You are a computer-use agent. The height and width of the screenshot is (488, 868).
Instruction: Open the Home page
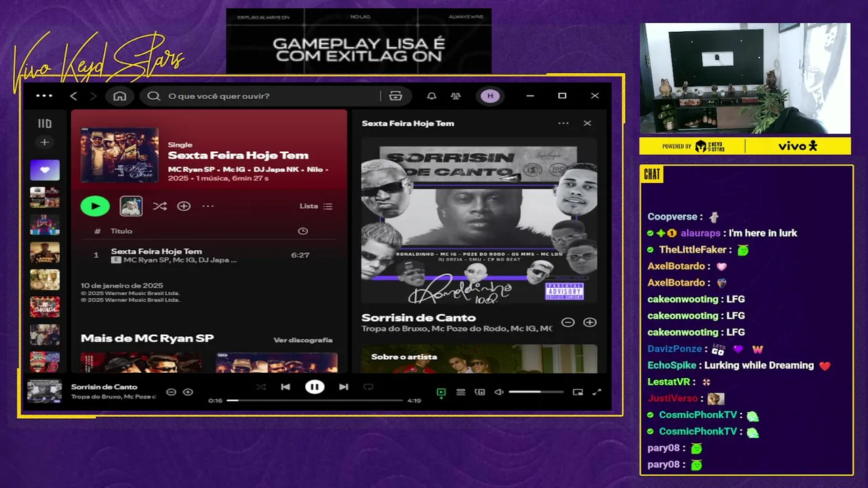(x=120, y=96)
